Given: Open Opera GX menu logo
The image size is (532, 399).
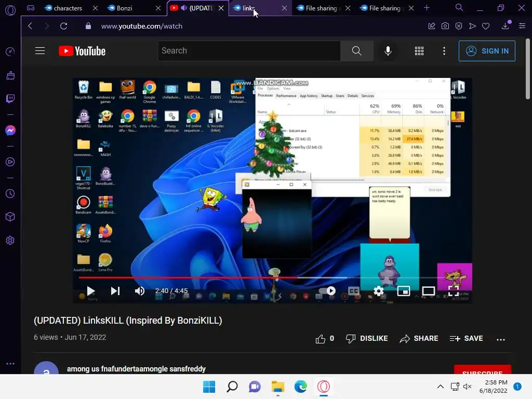Looking at the screenshot, I should click(x=10, y=10).
